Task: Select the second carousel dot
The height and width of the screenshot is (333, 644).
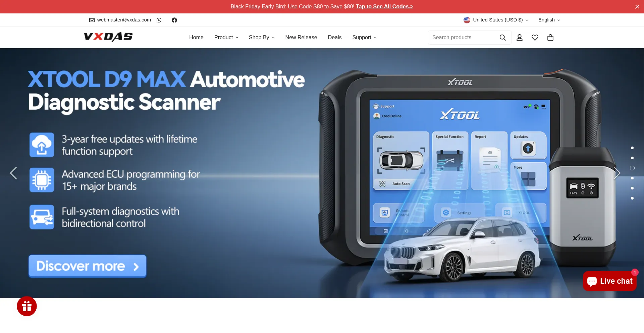Action: pyautogui.click(x=632, y=158)
